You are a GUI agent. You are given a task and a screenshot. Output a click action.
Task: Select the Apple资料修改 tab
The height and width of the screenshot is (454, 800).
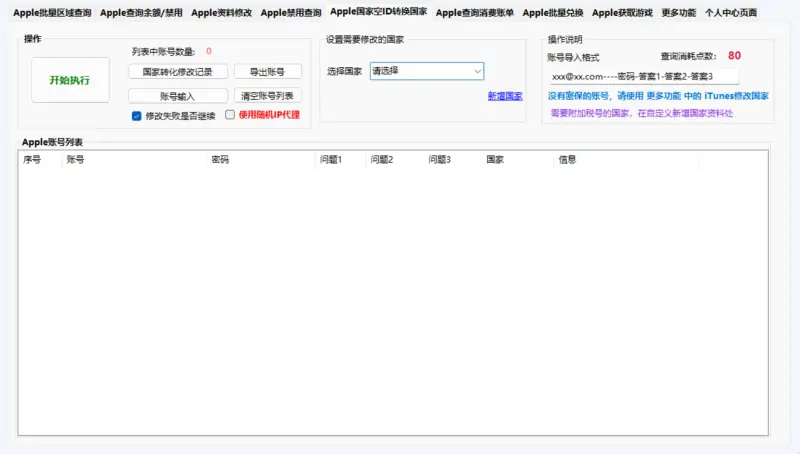(221, 13)
